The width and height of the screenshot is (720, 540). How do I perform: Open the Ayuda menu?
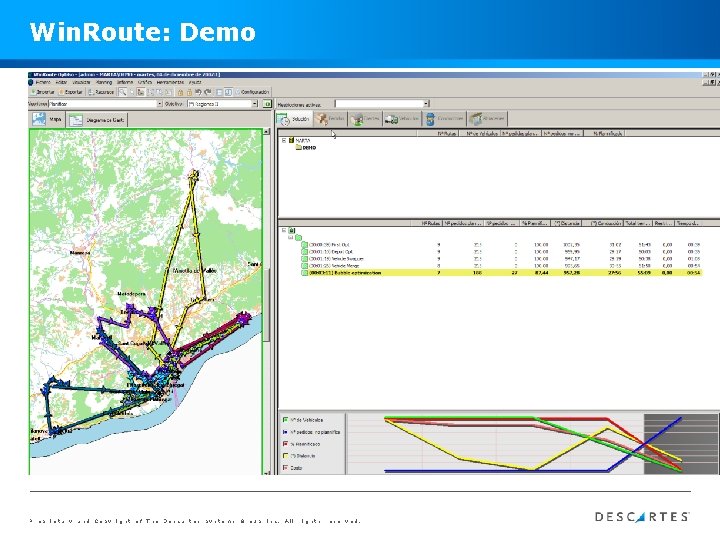pos(195,83)
